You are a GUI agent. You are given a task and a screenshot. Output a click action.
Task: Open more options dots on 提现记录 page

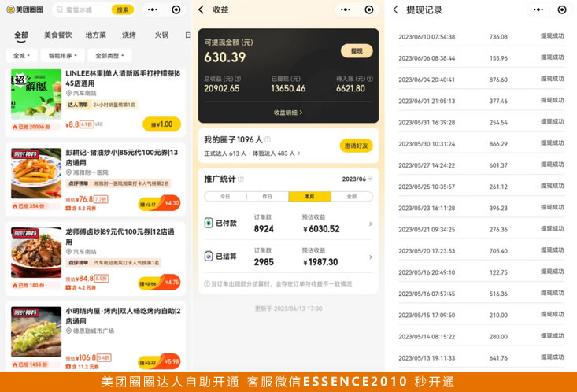pos(538,9)
